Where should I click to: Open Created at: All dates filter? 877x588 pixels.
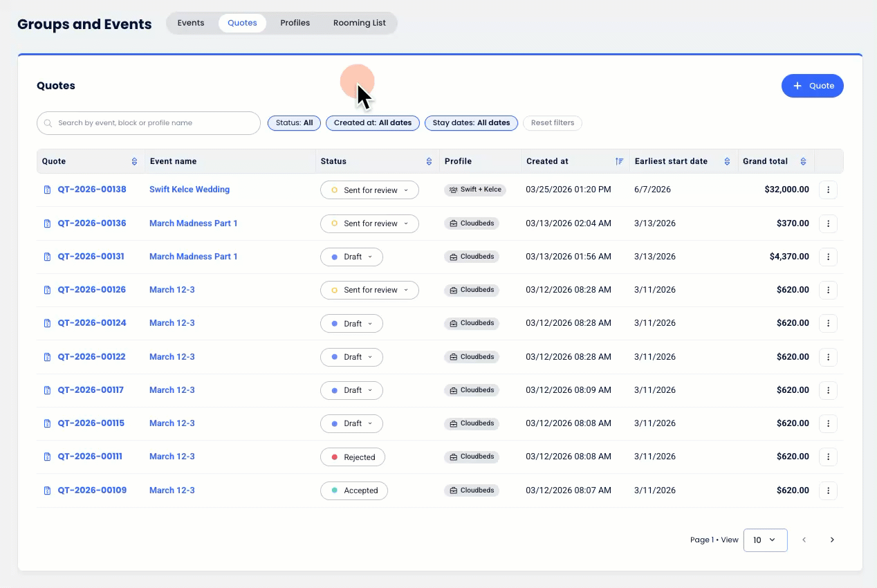[372, 123]
